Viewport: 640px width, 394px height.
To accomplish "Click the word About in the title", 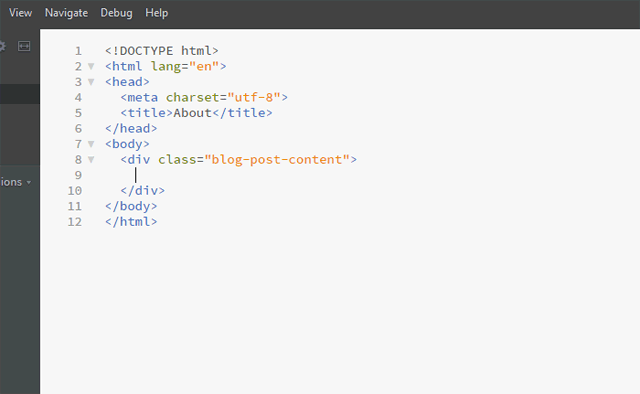I will (x=192, y=113).
